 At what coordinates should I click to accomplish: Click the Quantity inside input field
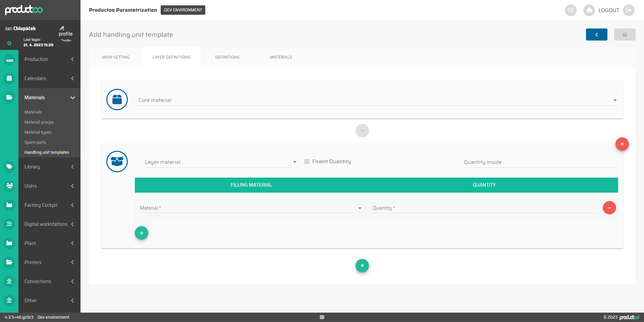[x=540, y=162]
